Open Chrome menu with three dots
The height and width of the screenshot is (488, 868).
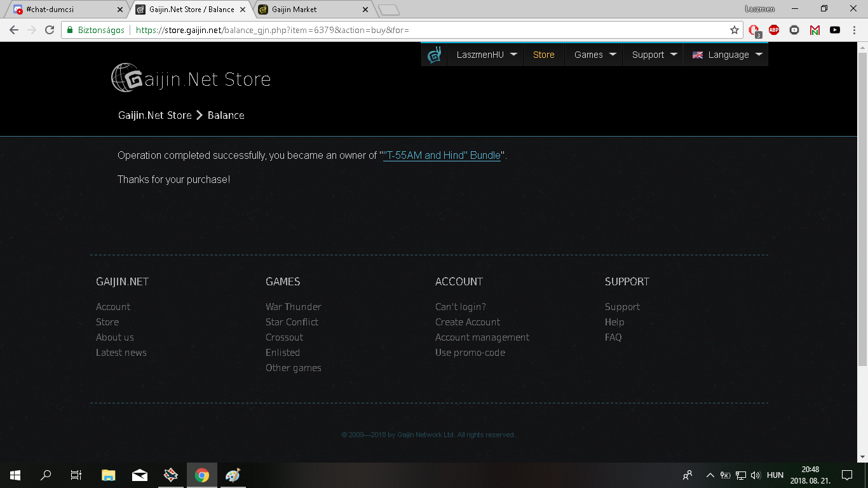tap(855, 30)
